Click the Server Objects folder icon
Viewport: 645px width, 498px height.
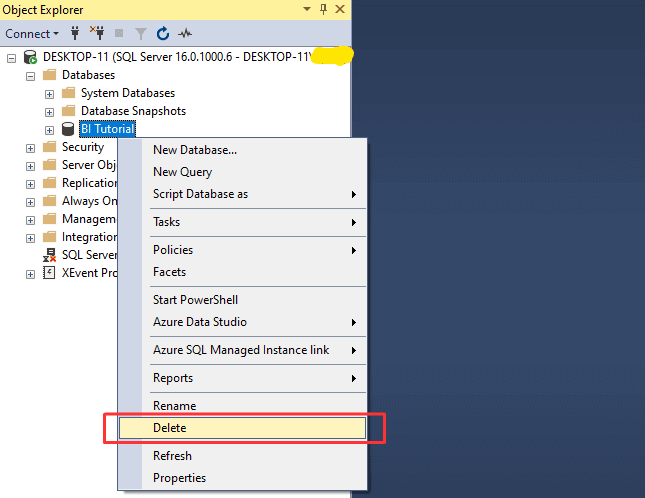pyautogui.click(x=49, y=165)
